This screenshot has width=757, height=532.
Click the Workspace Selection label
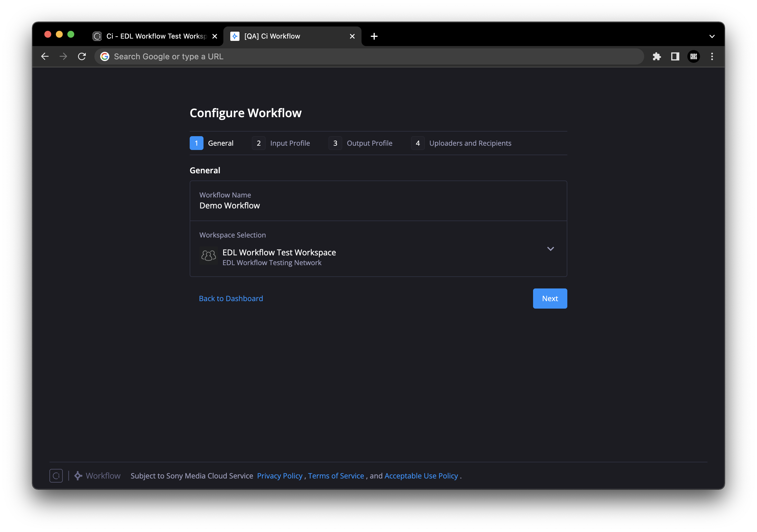(x=233, y=235)
